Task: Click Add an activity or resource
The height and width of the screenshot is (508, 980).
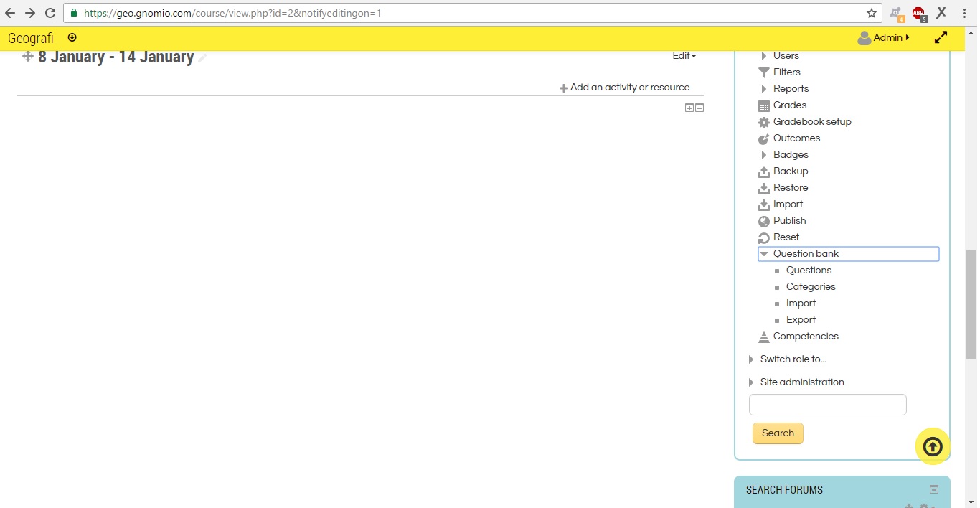Action: [630, 88]
